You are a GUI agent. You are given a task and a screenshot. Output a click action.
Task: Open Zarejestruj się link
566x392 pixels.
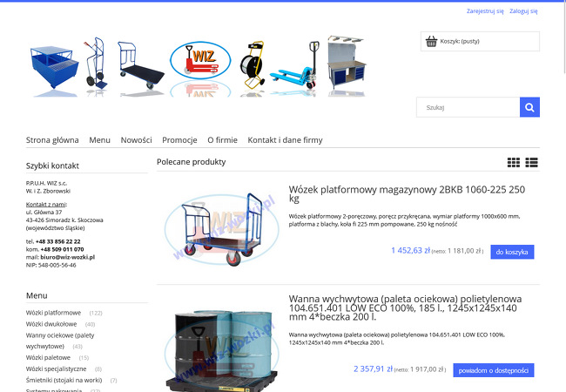click(485, 11)
